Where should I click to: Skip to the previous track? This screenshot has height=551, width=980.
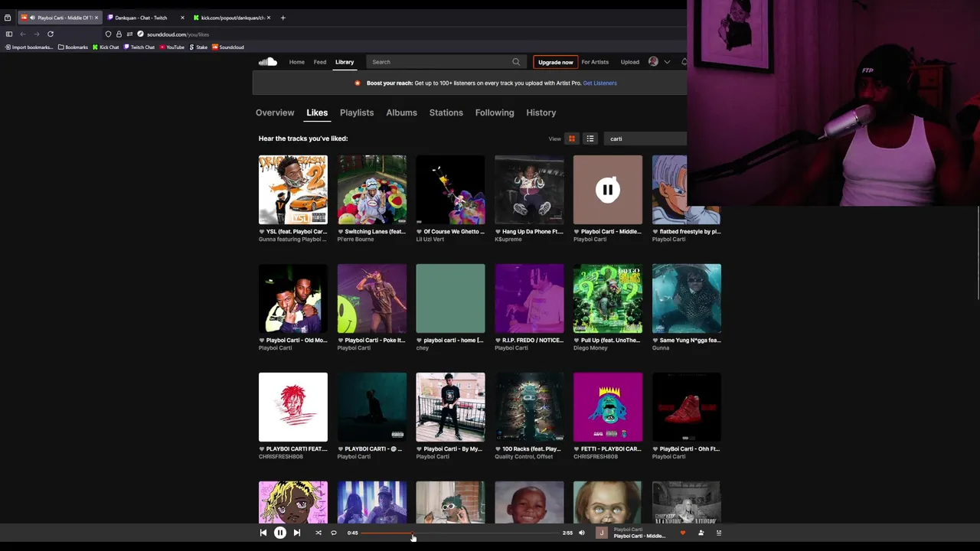[x=263, y=533]
